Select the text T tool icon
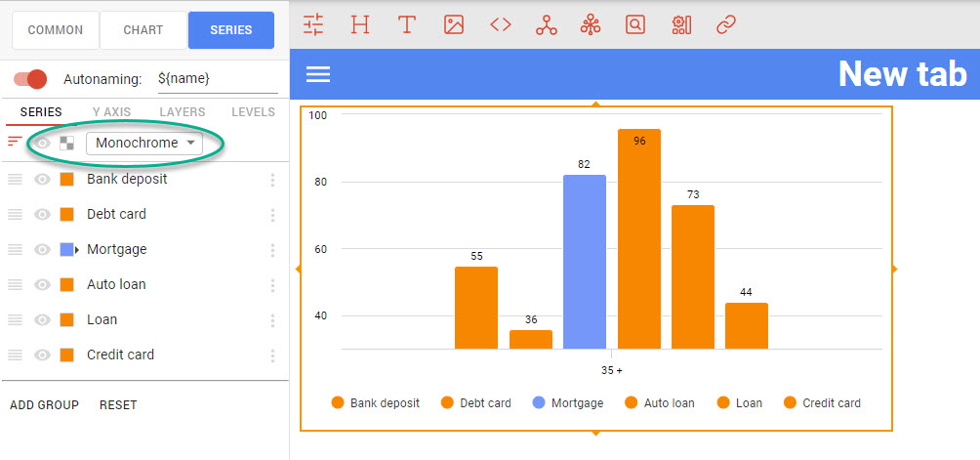This screenshot has width=980, height=460. tap(407, 25)
